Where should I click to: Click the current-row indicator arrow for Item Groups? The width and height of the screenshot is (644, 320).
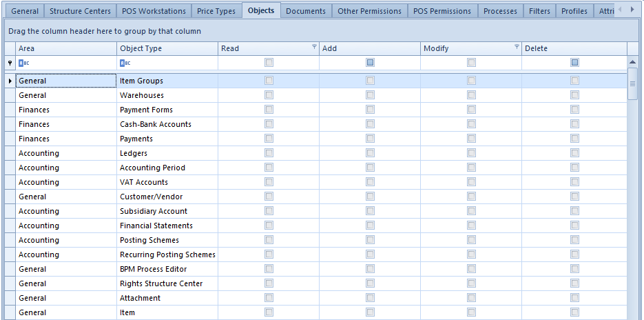click(10, 81)
